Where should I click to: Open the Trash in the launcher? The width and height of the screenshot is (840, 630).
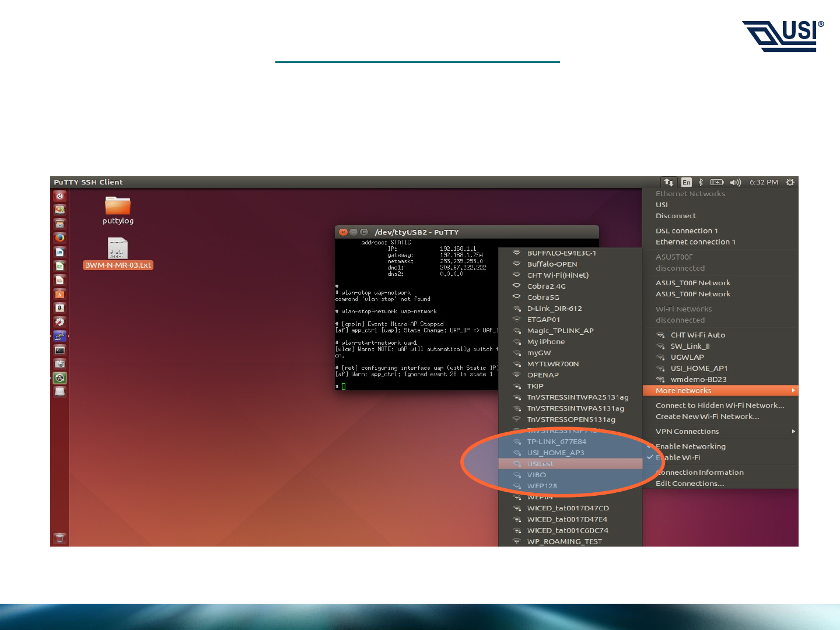(x=60, y=538)
